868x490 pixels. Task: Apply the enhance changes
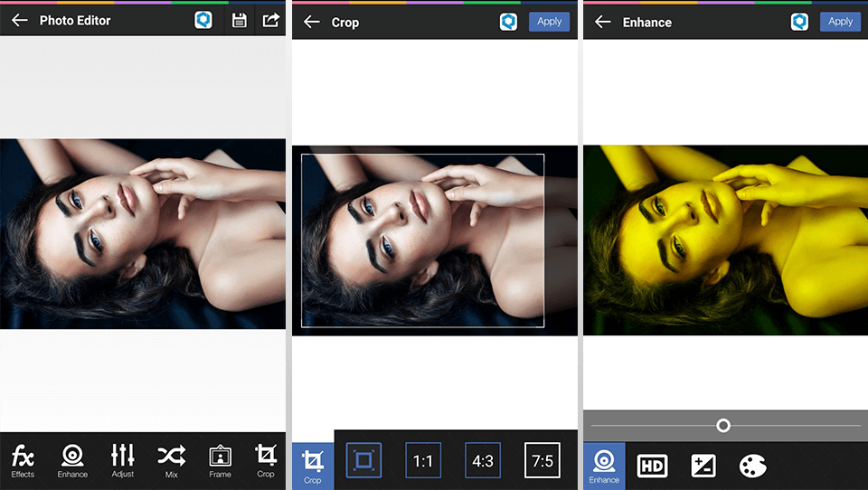coord(840,22)
